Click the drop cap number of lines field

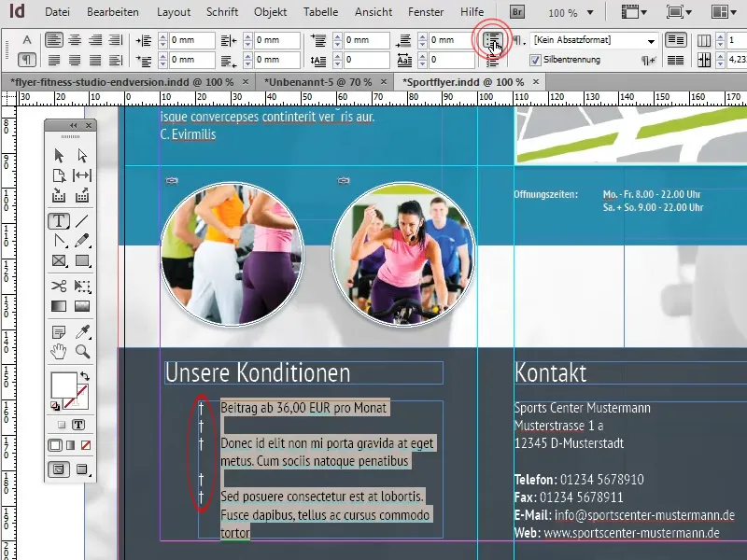point(367,60)
